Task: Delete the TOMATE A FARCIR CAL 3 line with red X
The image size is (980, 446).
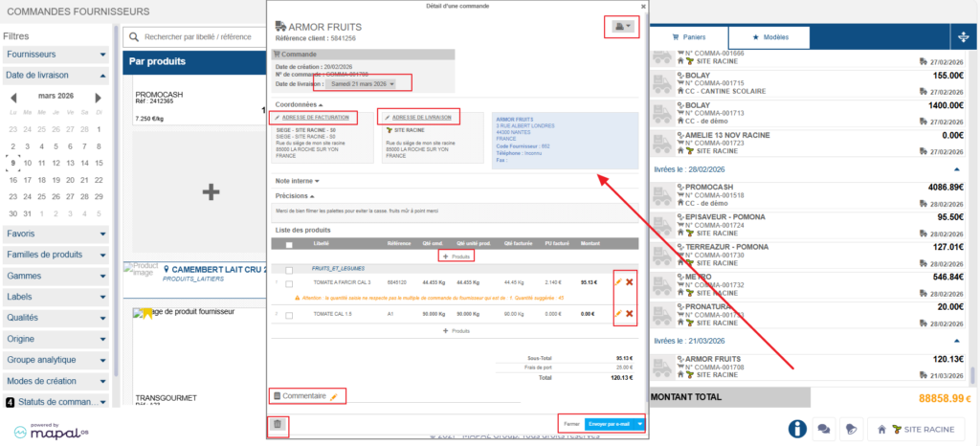Action: point(629,282)
